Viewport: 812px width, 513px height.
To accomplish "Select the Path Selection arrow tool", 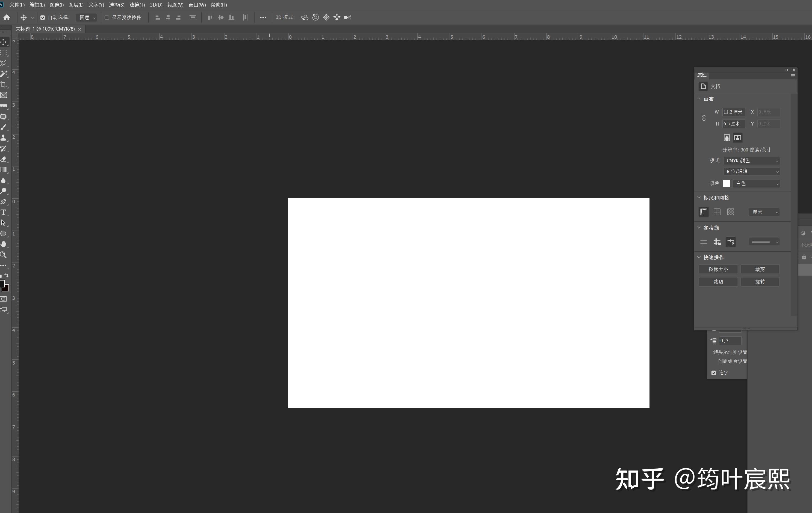I will point(3,223).
